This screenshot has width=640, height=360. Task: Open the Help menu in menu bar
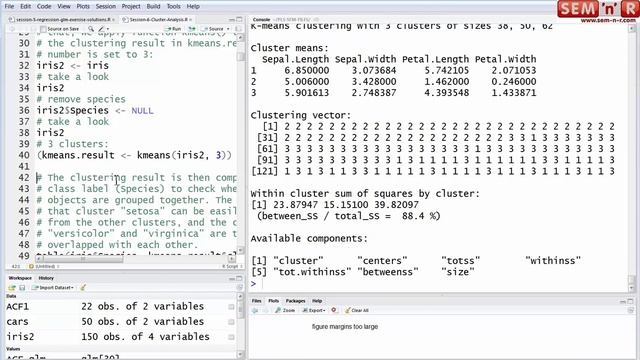tap(193, 7)
